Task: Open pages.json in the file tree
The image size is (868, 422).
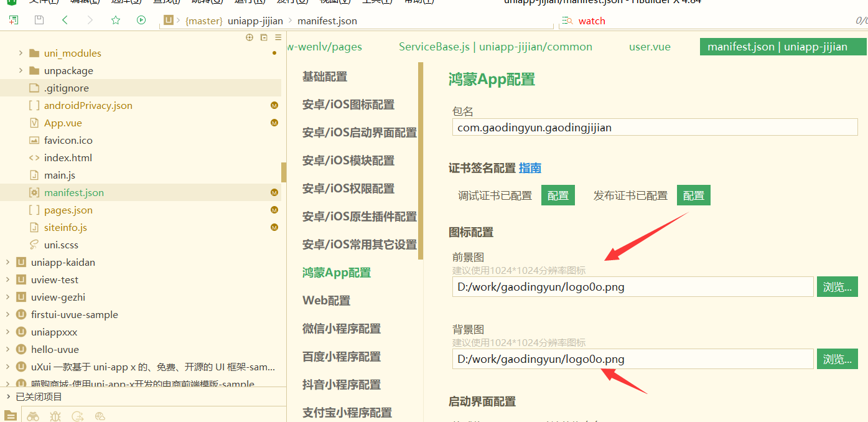Action: [68, 210]
